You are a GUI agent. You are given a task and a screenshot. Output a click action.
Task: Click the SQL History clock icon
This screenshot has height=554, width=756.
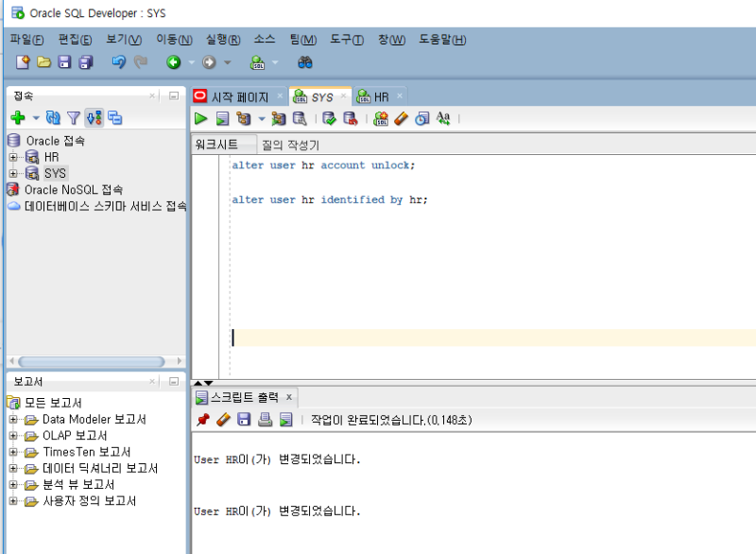coord(422,118)
